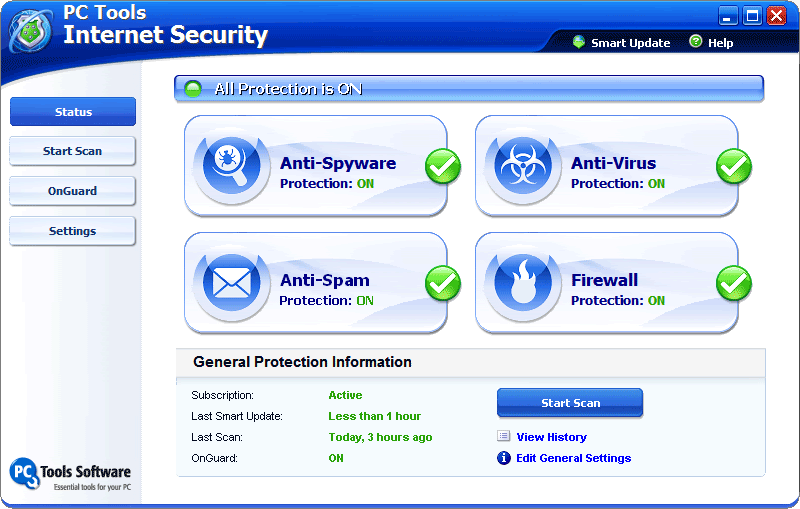
Task: Open Edit General Settings link
Action: [573, 458]
